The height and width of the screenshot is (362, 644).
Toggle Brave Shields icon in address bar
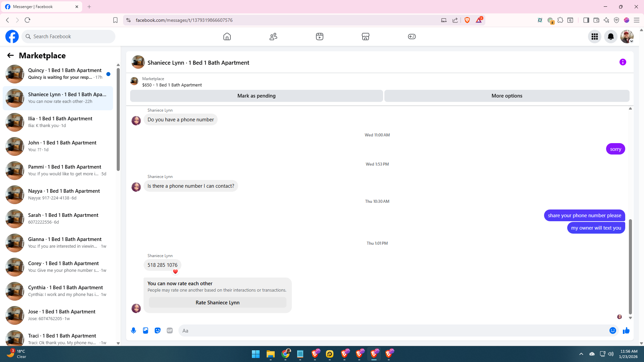tap(467, 20)
